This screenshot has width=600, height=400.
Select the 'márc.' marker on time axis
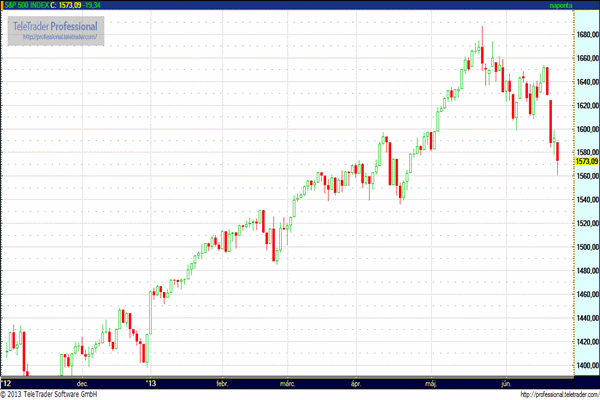pyautogui.click(x=287, y=382)
